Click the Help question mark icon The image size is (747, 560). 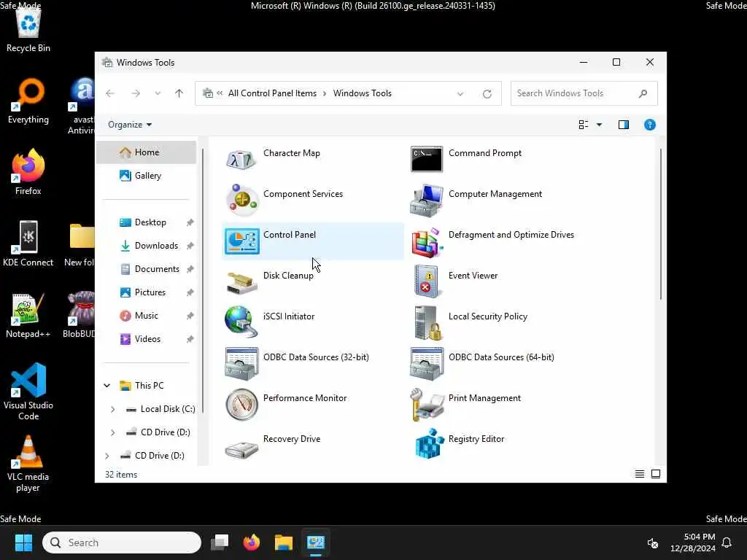(650, 125)
